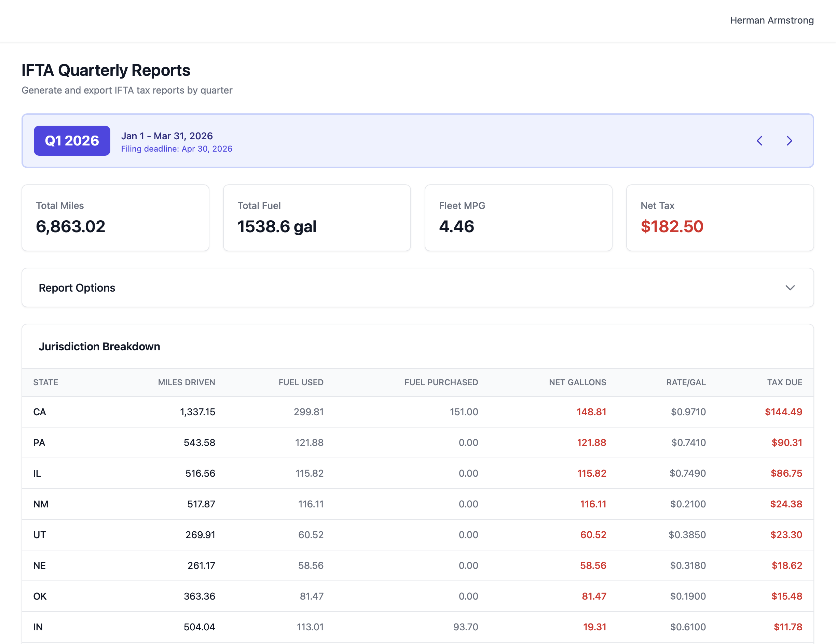The height and width of the screenshot is (644, 836).
Task: Click the Total Fuel 1538.6 gal card
Action: pyautogui.click(x=317, y=218)
